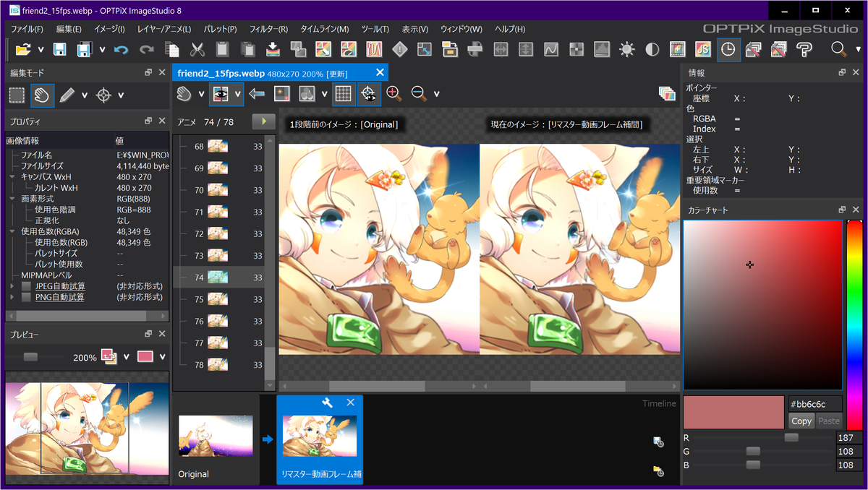Collapse the 使用色数(RGBA) tree node
Screen dimensions: 868x490
coord(12,231)
